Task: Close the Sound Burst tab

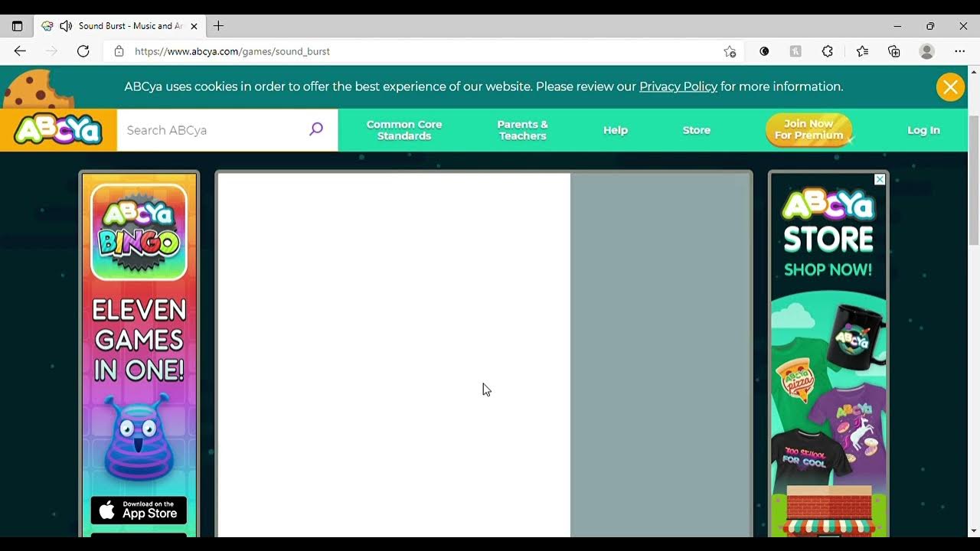Action: tap(194, 26)
